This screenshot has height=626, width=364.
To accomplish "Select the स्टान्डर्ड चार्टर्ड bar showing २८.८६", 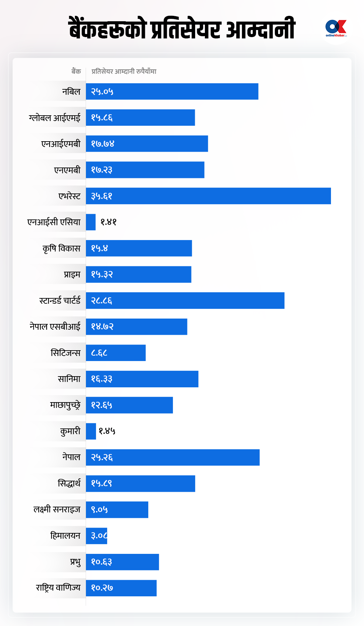I will [185, 301].
